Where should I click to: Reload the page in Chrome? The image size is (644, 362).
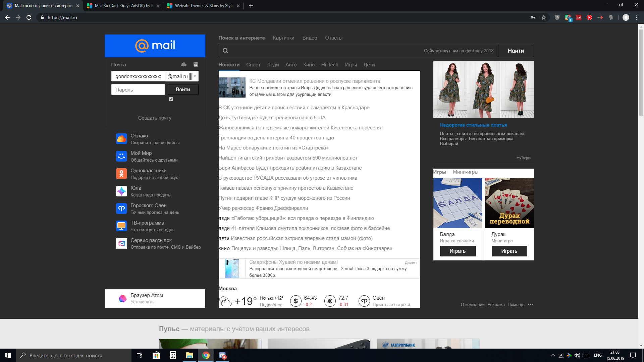pyautogui.click(x=29, y=17)
